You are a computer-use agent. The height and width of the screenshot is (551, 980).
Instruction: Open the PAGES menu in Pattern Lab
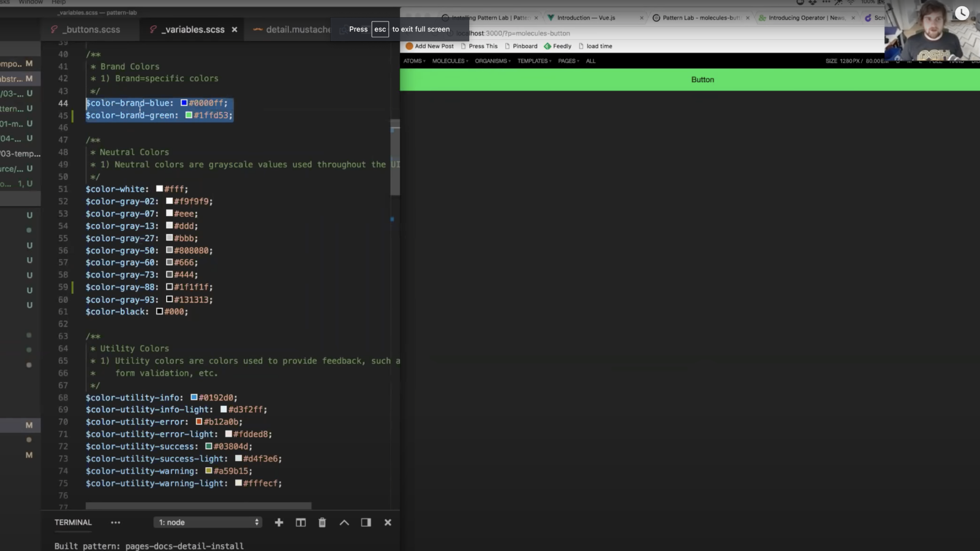tap(568, 61)
